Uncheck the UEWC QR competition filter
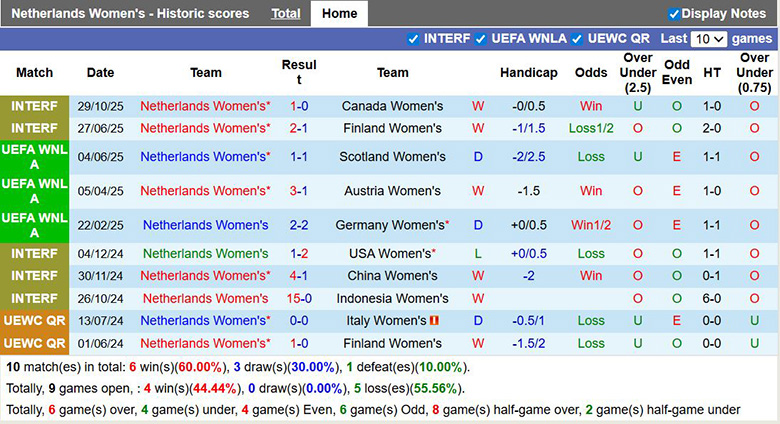780x424 pixels. tap(577, 39)
